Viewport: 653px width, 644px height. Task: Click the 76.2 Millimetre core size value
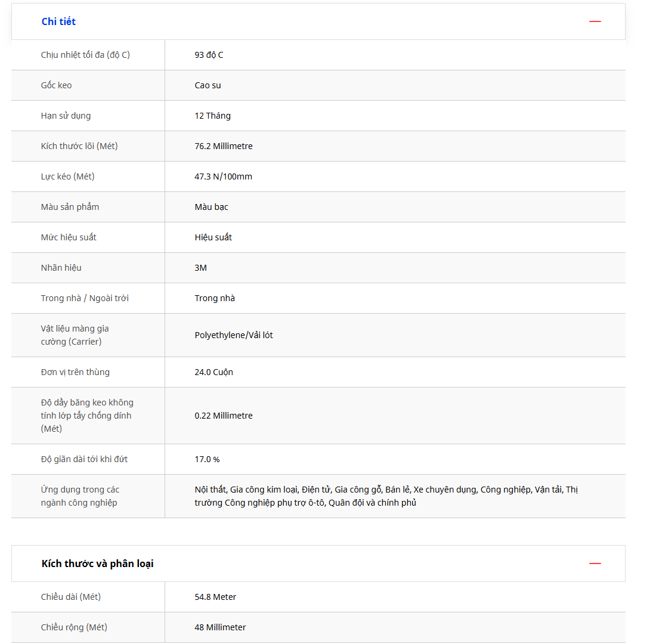coord(223,146)
